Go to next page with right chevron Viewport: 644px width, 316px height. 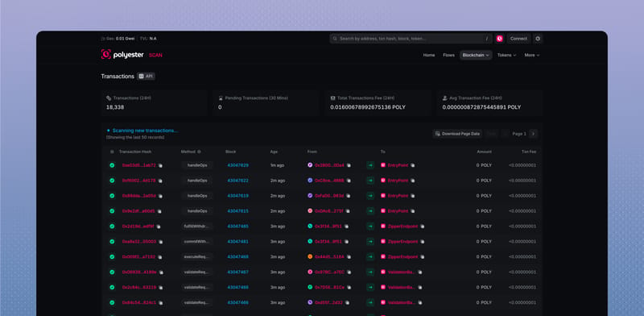tap(533, 134)
